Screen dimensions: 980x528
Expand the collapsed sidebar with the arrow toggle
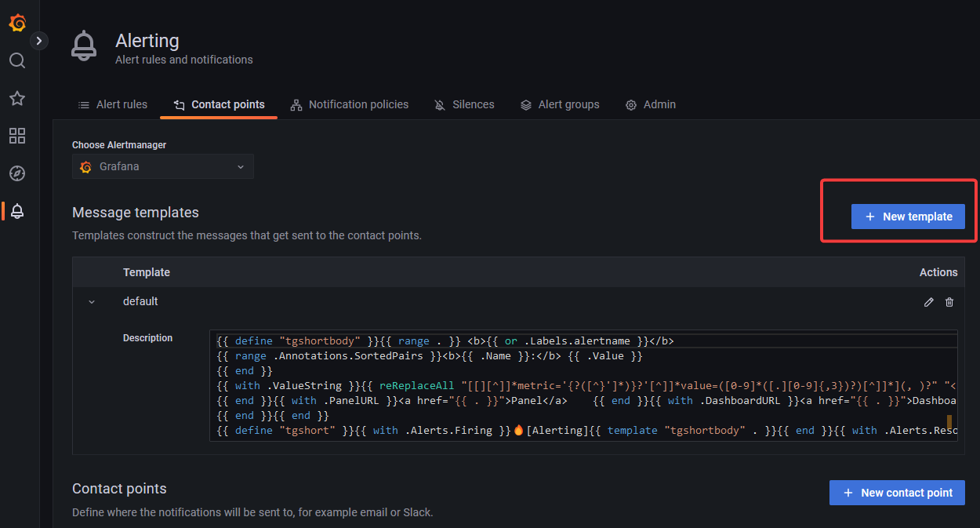point(39,39)
